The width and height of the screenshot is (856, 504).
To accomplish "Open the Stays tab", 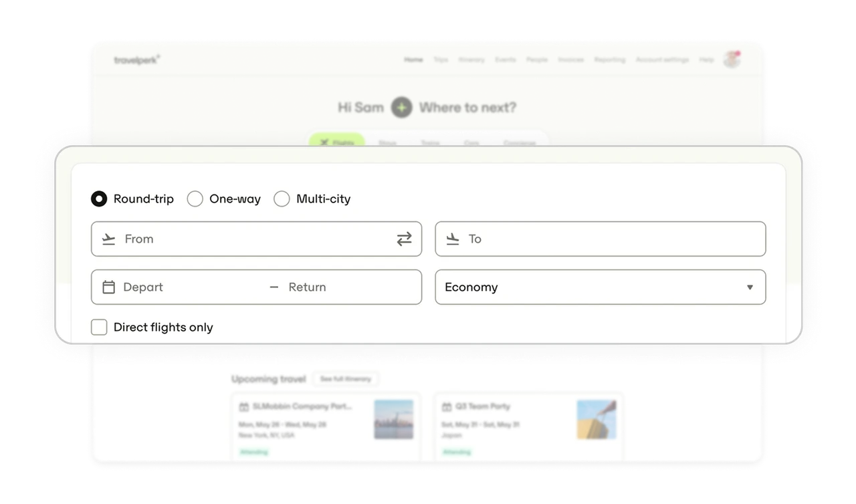I will 387,142.
